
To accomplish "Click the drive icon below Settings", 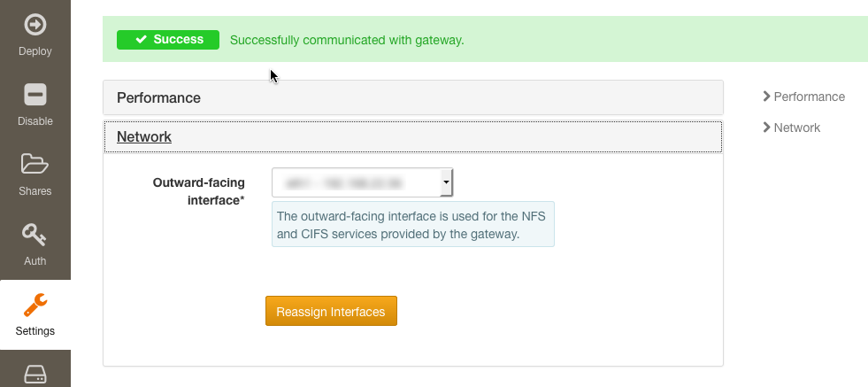I will 35,375.
